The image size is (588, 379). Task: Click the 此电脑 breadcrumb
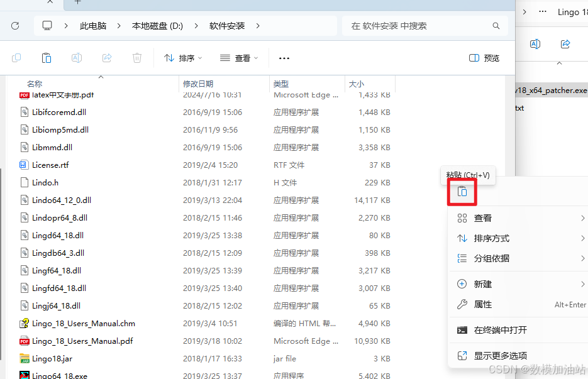pyautogui.click(x=93, y=26)
